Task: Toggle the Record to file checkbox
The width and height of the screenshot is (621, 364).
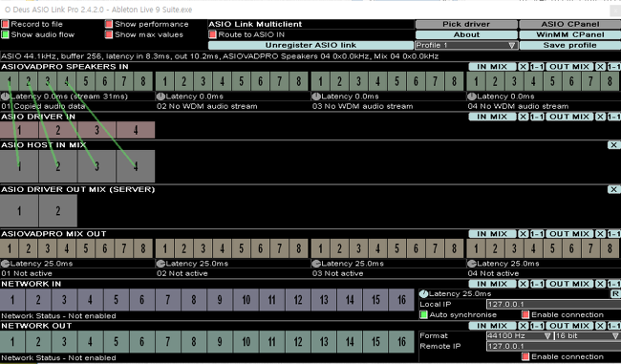Action: pyautogui.click(x=5, y=24)
